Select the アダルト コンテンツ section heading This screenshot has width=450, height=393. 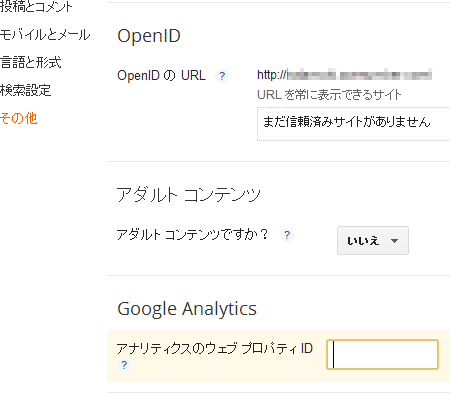188,195
